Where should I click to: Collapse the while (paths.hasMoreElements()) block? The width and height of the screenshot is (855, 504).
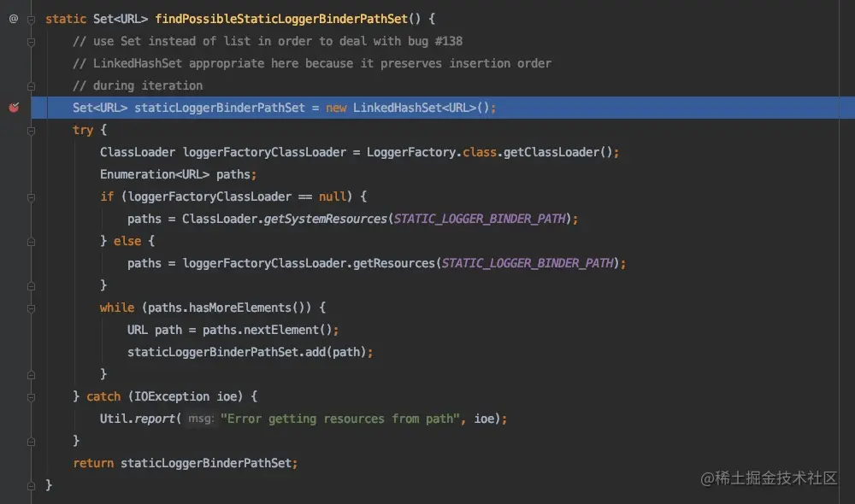click(31, 308)
